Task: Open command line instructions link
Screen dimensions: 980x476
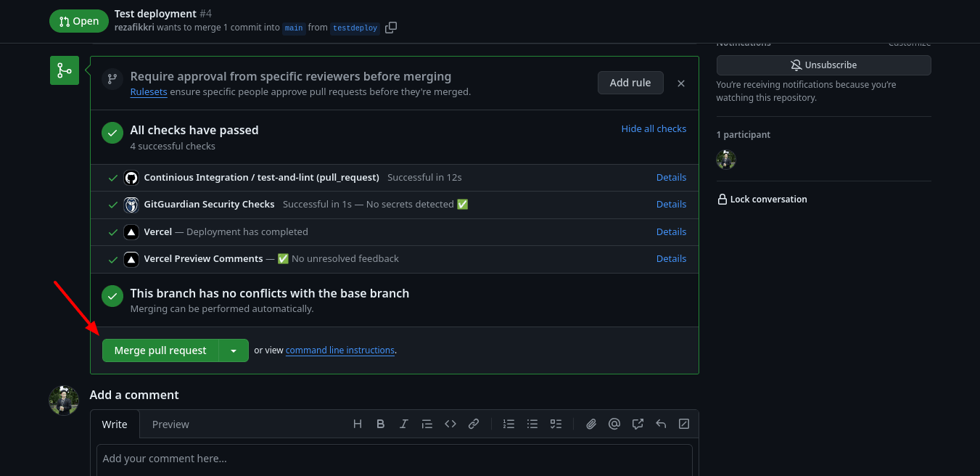Action: tap(340, 350)
